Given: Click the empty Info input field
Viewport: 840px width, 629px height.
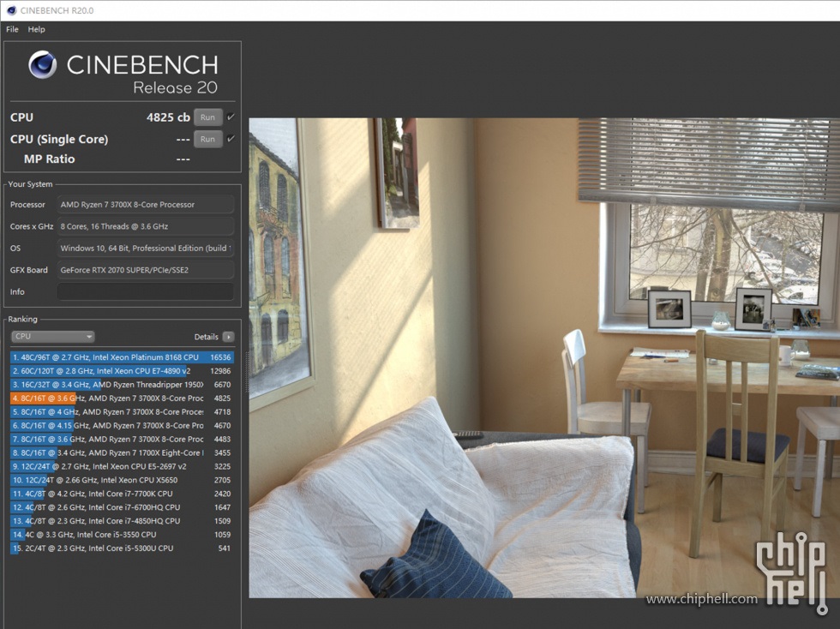Looking at the screenshot, I should (x=146, y=292).
